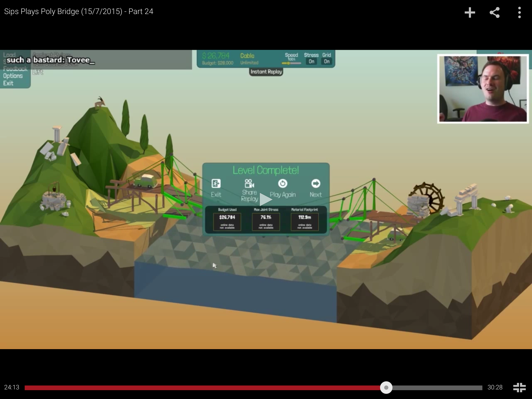Click the Play Again circular arrow icon
This screenshot has height=399, width=532.
283,184
